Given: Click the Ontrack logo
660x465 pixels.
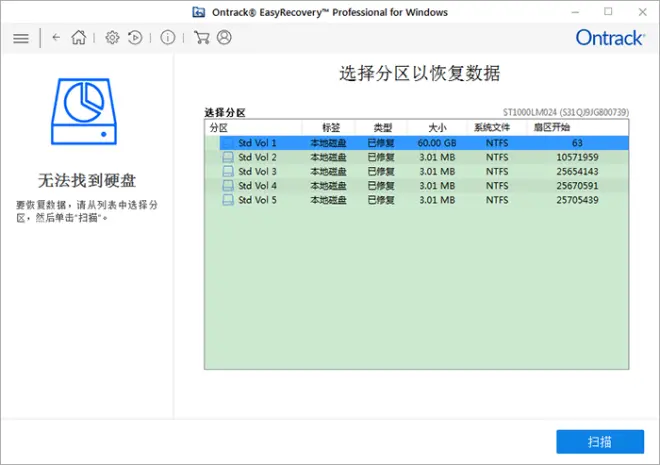Looking at the screenshot, I should [610, 38].
